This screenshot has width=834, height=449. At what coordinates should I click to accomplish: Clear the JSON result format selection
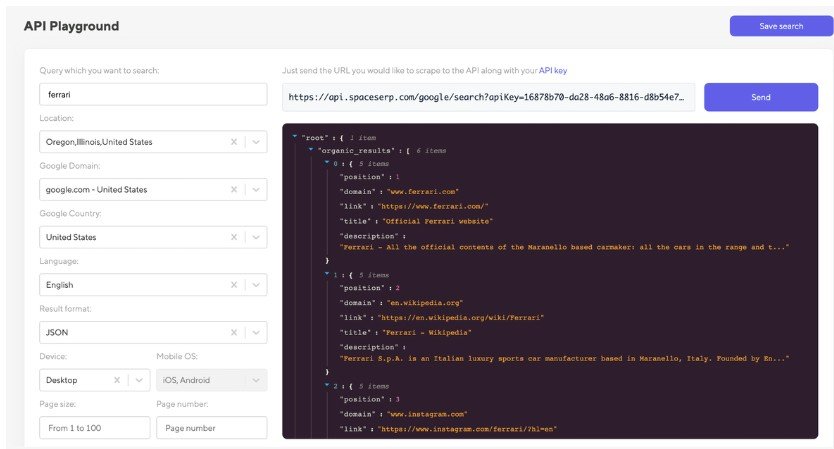point(233,332)
